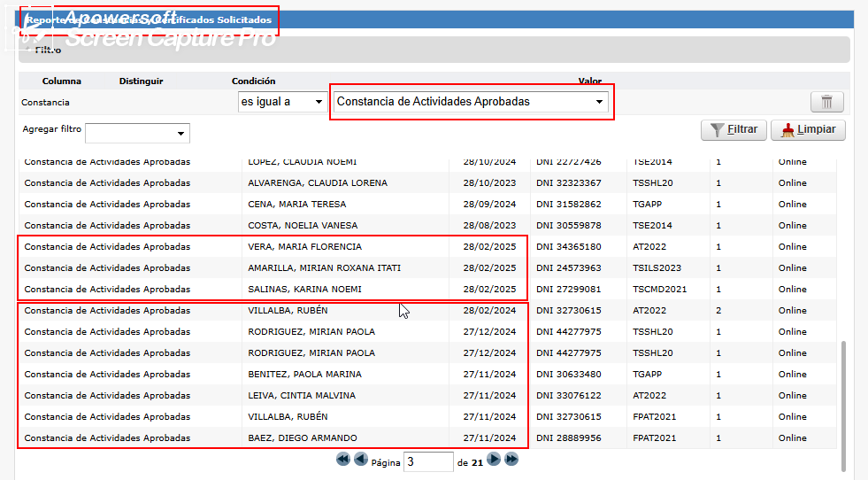
Task: Select the row for SALINAS, KARINA NOEMI
Action: [x=304, y=290]
